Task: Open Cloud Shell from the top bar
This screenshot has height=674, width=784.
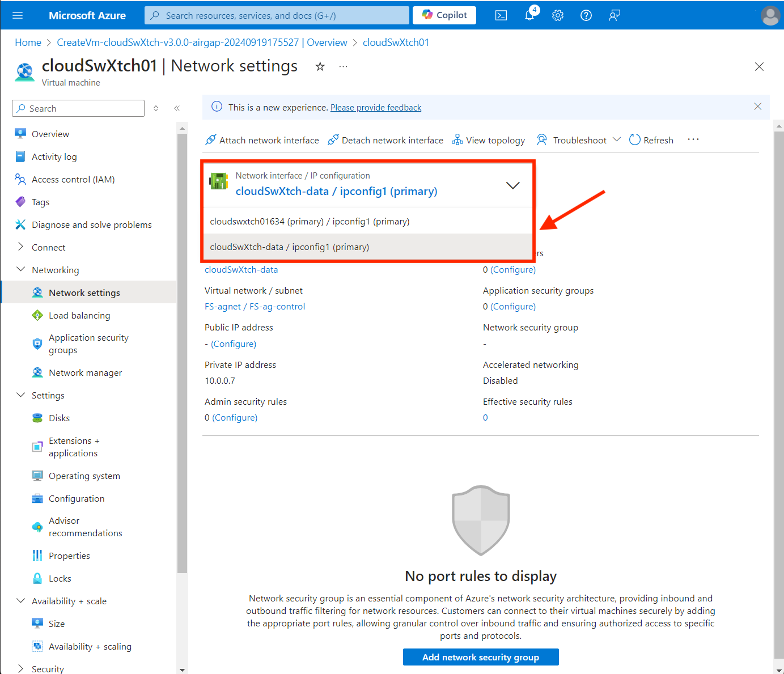Action: pyautogui.click(x=501, y=15)
